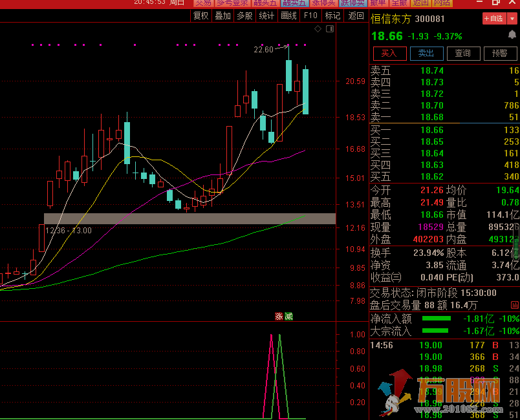Toggle the side panel layout icon
520x420 pixels.
click(x=330, y=29)
